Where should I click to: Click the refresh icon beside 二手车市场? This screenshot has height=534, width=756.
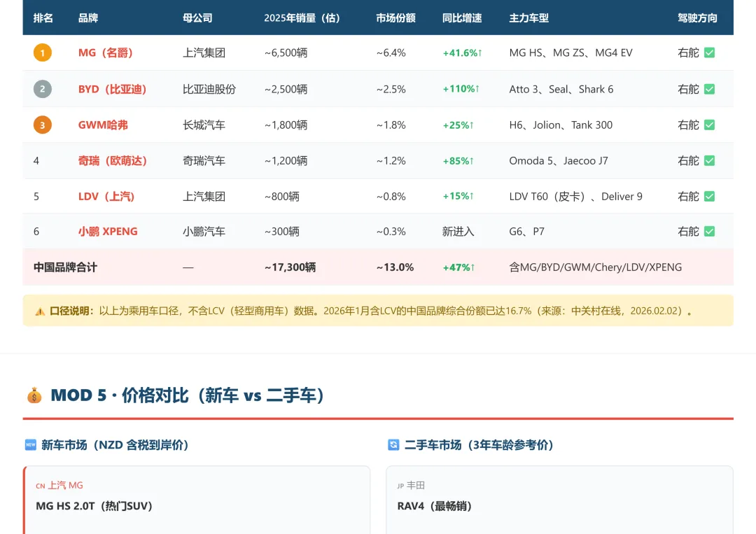(393, 445)
